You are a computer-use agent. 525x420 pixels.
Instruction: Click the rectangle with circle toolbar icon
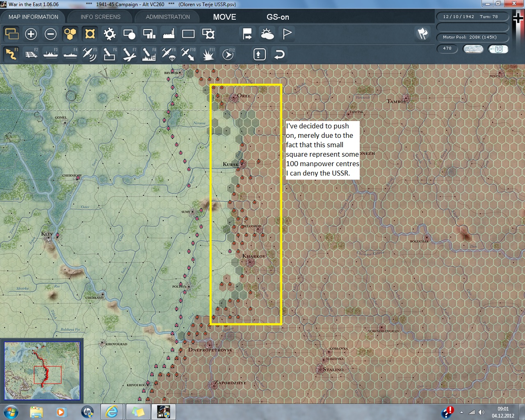click(129, 34)
